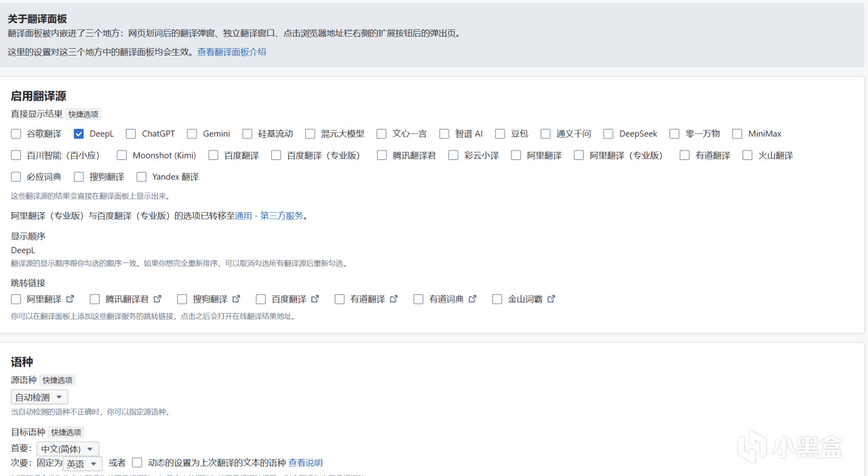Viewport: 868px width, 476px height.
Task: Tick jump-link checkbox for 金山词霸
Action: (497, 299)
